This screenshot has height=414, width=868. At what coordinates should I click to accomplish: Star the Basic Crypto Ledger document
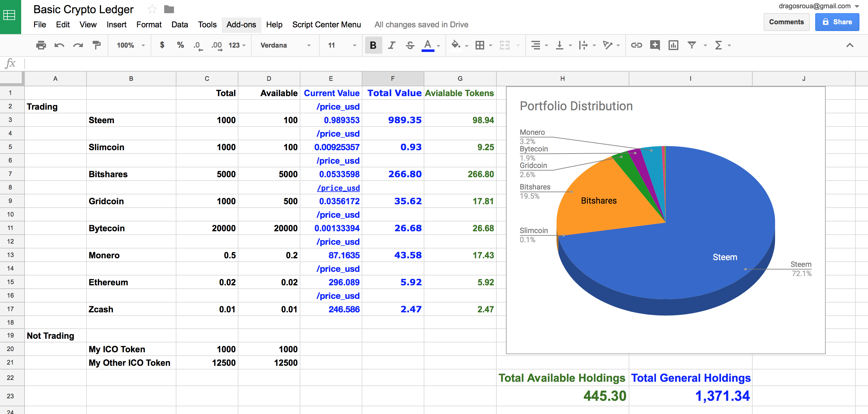(152, 9)
